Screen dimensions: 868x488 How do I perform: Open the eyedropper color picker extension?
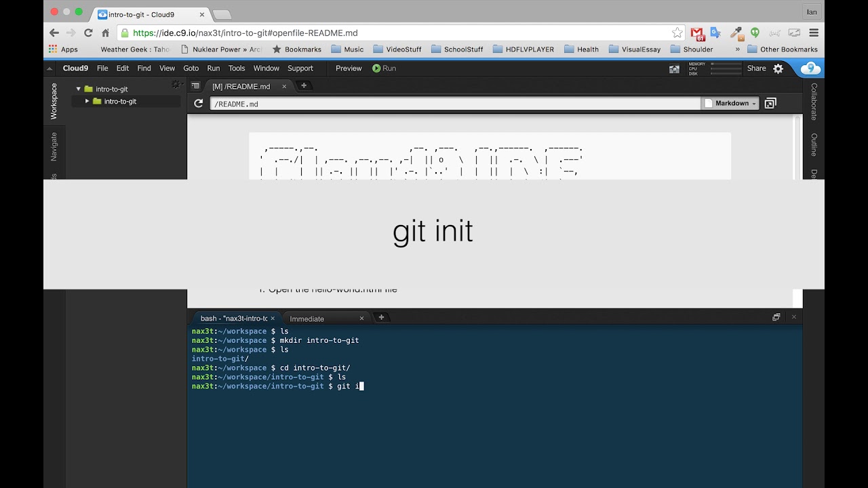[x=736, y=33]
